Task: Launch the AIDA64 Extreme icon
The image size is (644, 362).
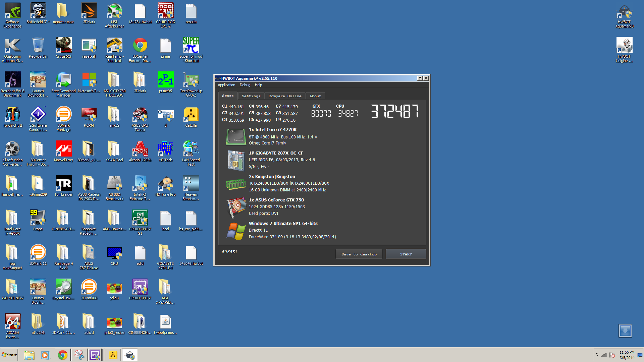Action: coord(12,326)
